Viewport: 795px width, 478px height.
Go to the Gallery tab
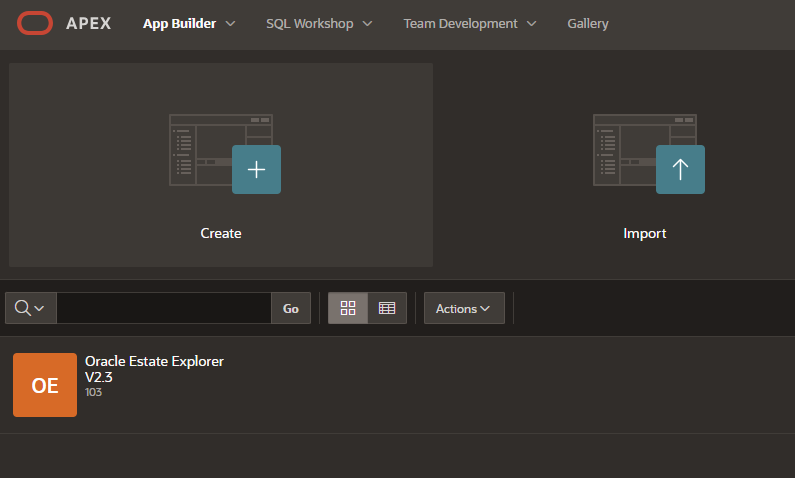point(588,24)
